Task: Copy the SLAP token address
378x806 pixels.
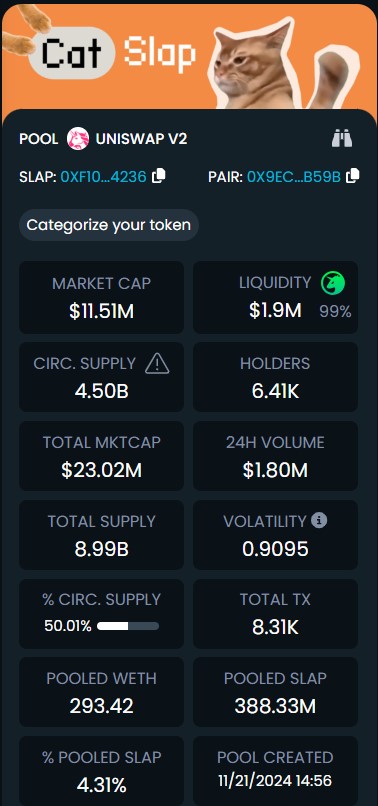Action: pos(159,176)
